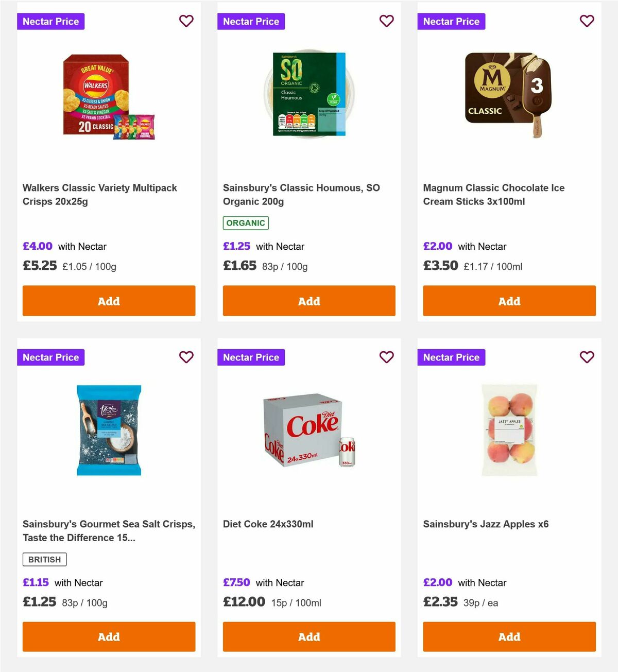
Task: Add Sainsbury's Jazz Apples to basket
Action: pyautogui.click(x=509, y=636)
